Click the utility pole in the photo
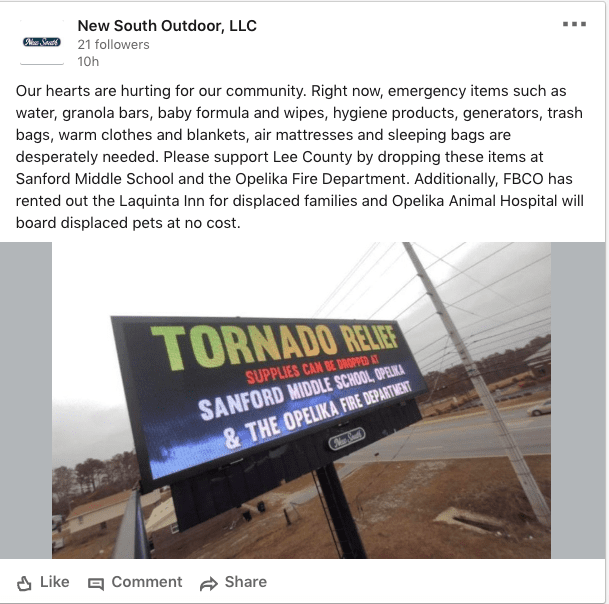Image resolution: width=609 pixels, height=604 pixels. (478, 385)
